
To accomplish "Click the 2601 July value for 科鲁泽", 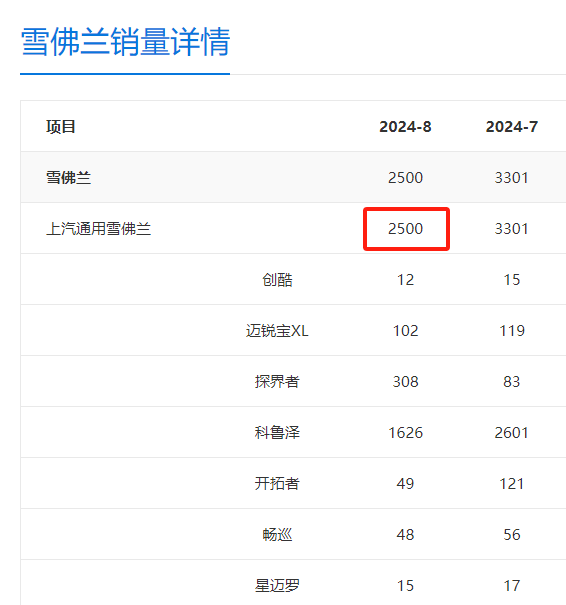I will [x=512, y=433].
